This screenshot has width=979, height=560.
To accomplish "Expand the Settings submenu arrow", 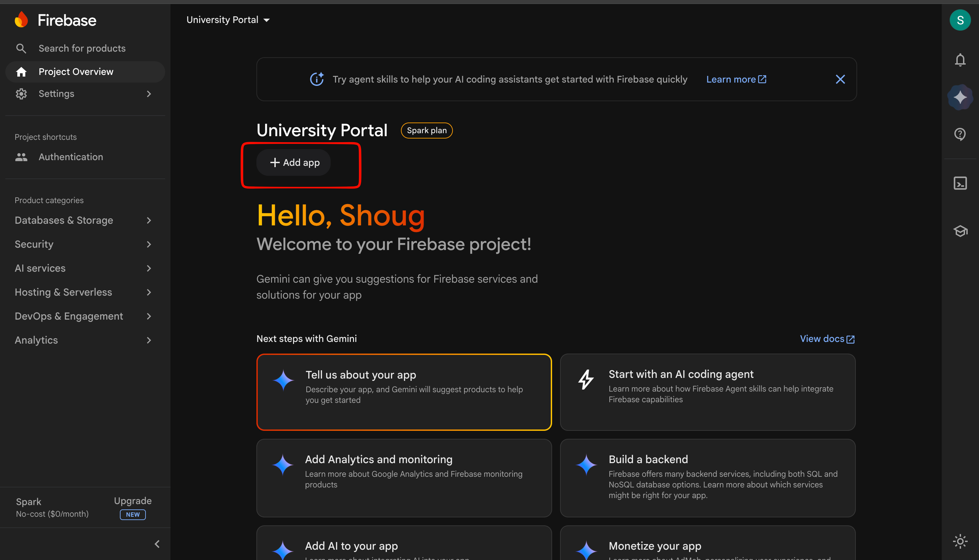I will pyautogui.click(x=149, y=94).
